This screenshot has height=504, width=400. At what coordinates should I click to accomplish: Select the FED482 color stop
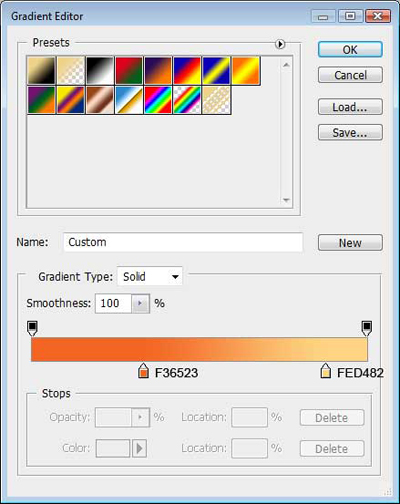click(326, 371)
